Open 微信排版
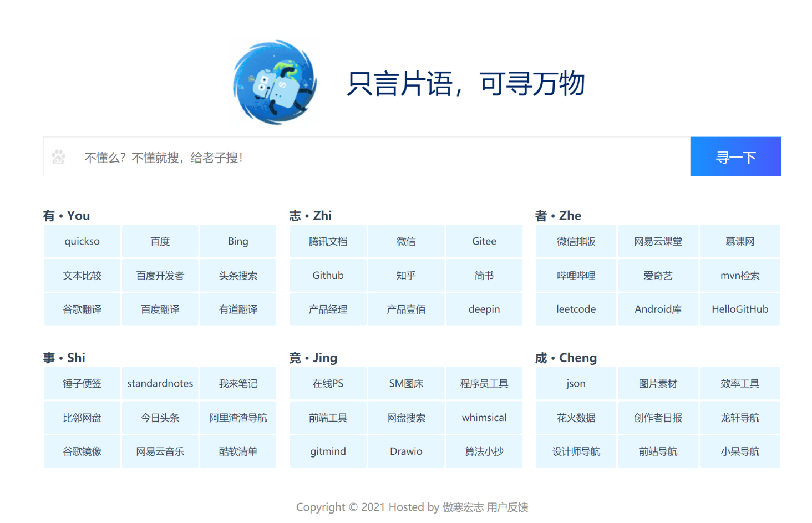Screen dimensions: 812x523 [576, 241]
